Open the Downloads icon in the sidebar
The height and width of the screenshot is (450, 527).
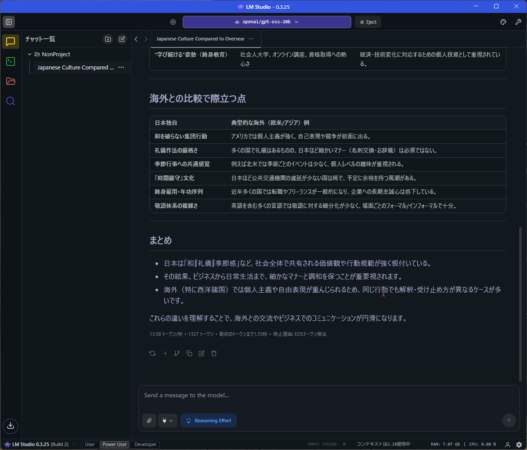[10, 425]
